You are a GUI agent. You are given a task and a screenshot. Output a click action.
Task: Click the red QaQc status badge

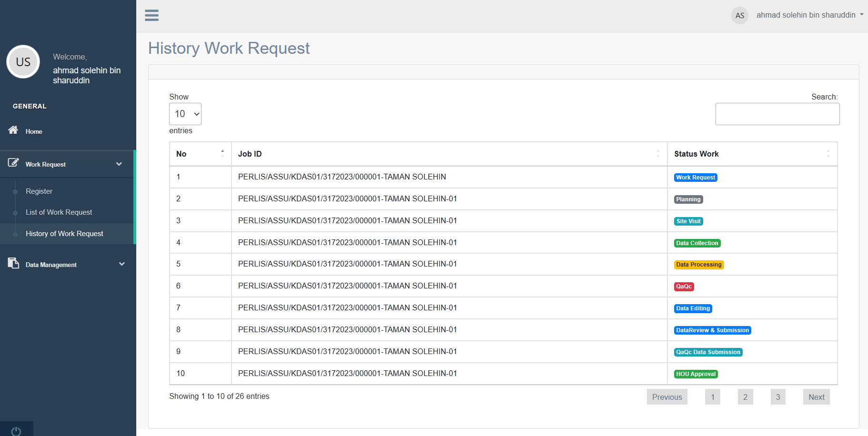pyautogui.click(x=684, y=287)
